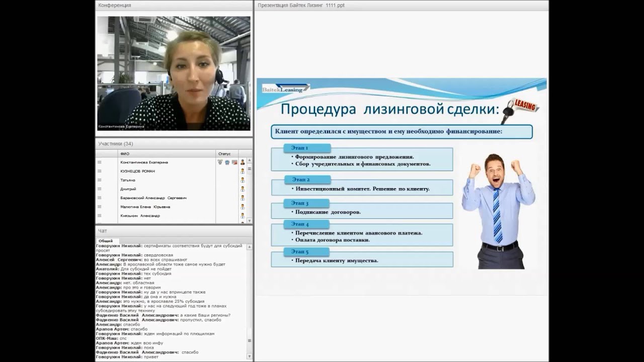Click the user icon in Дмитрий's row
The width and height of the screenshot is (644, 362).
[243, 189]
